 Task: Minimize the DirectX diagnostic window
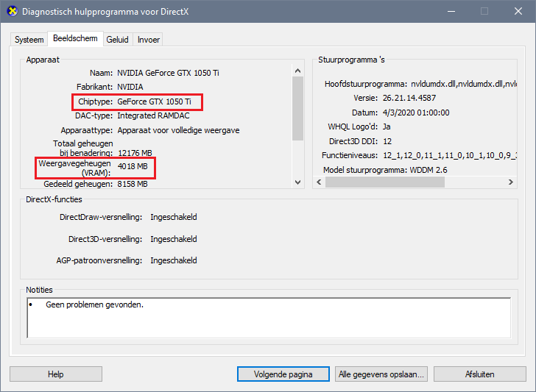451,11
